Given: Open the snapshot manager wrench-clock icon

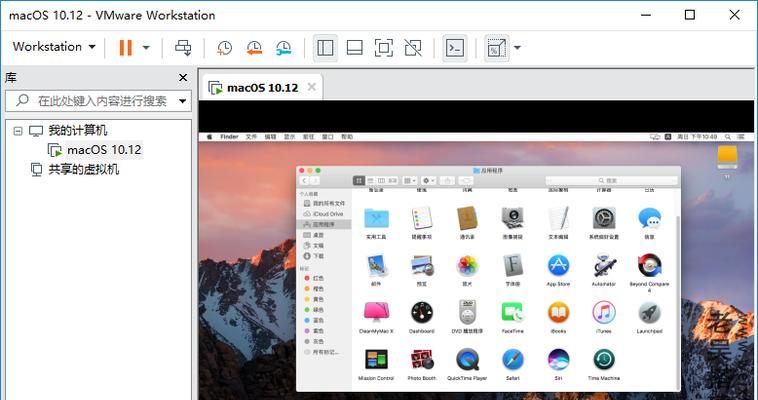Looking at the screenshot, I should click(x=283, y=47).
